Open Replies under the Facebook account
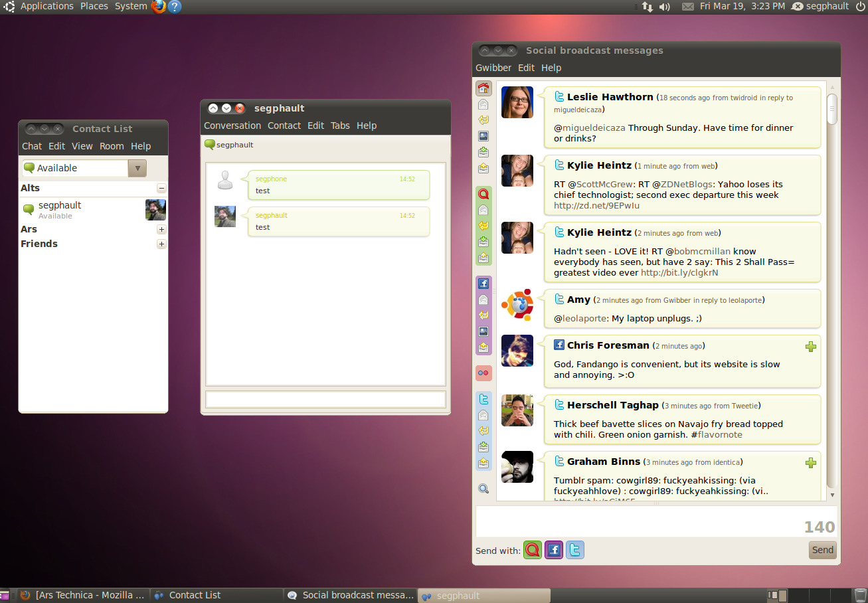Image resolution: width=868 pixels, height=603 pixels. tap(483, 315)
